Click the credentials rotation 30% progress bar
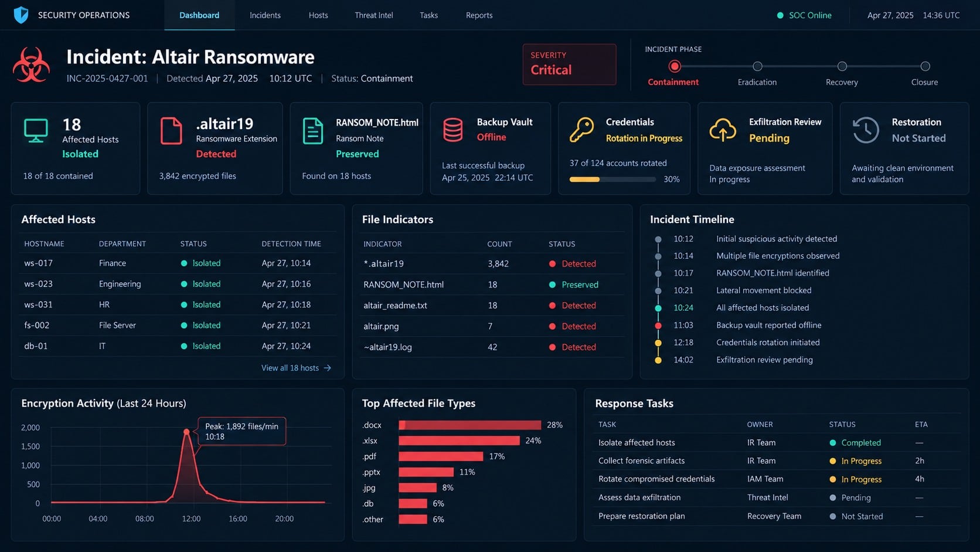 pos(612,180)
